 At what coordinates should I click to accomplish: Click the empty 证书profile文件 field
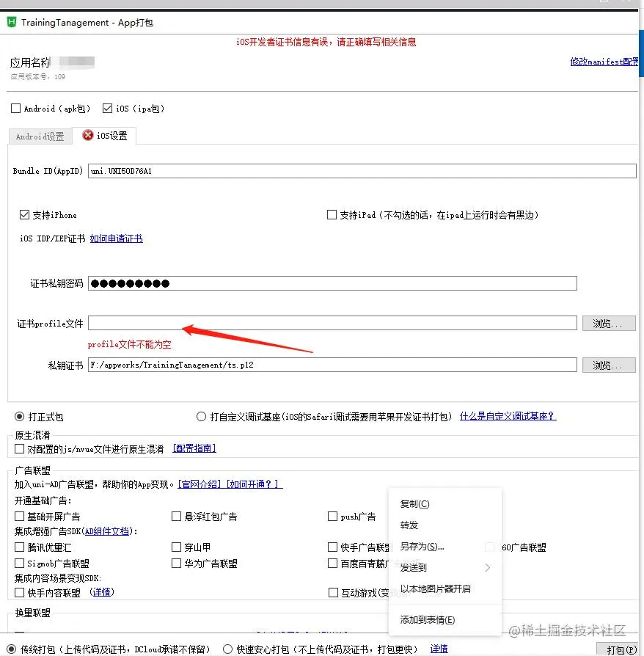pos(332,323)
